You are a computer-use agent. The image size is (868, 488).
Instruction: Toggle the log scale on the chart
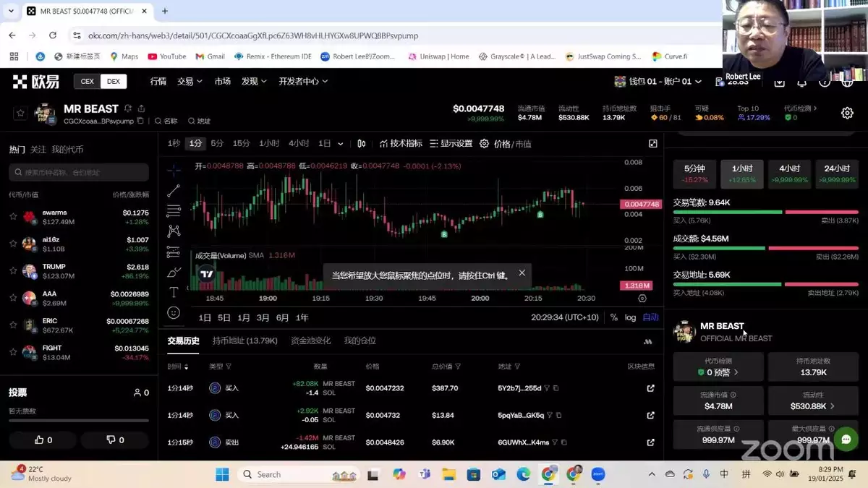click(x=630, y=317)
